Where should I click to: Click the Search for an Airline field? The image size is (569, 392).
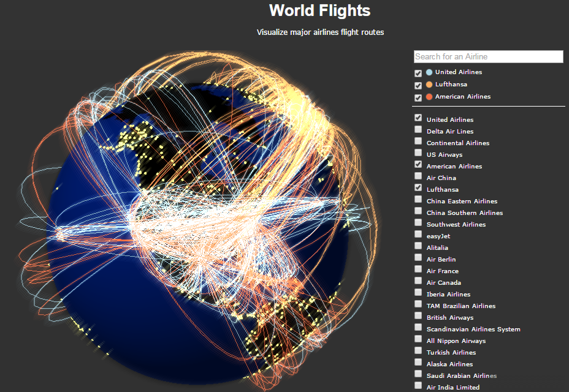click(488, 56)
